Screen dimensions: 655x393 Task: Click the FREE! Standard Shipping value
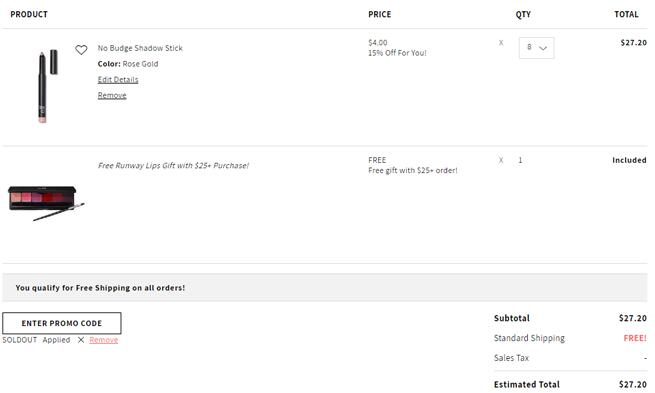point(635,338)
